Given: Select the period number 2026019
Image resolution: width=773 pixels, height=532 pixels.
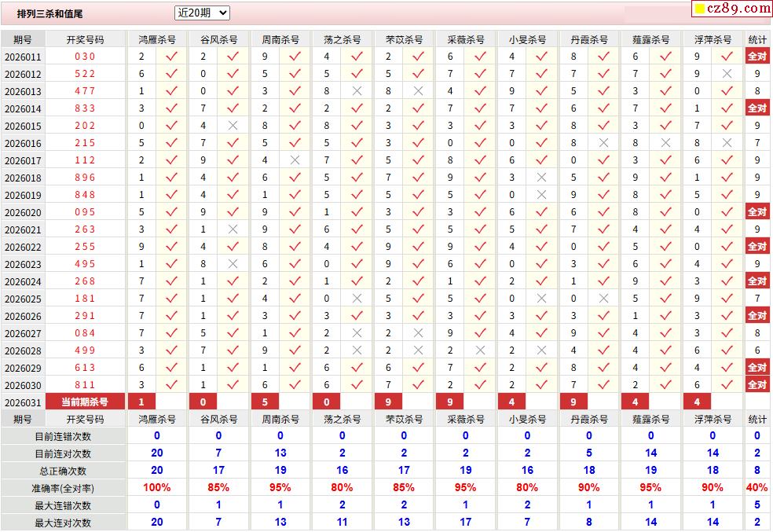Looking at the screenshot, I should click(23, 195).
